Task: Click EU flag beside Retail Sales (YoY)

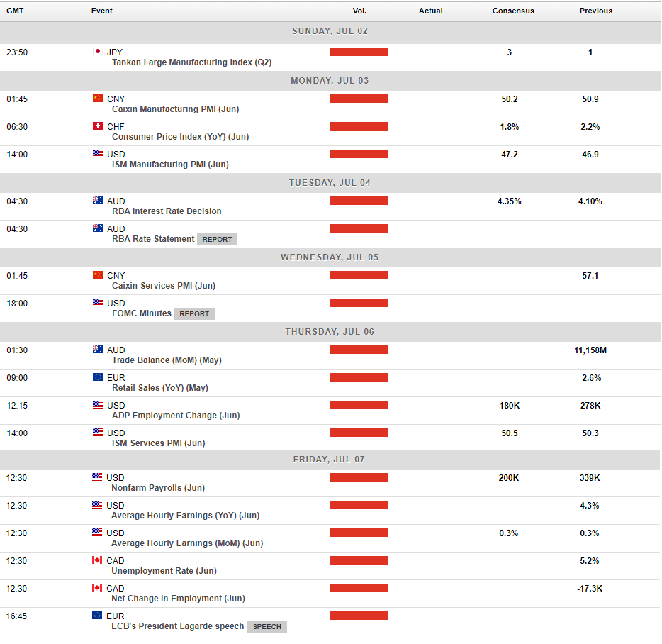Action: coord(98,377)
